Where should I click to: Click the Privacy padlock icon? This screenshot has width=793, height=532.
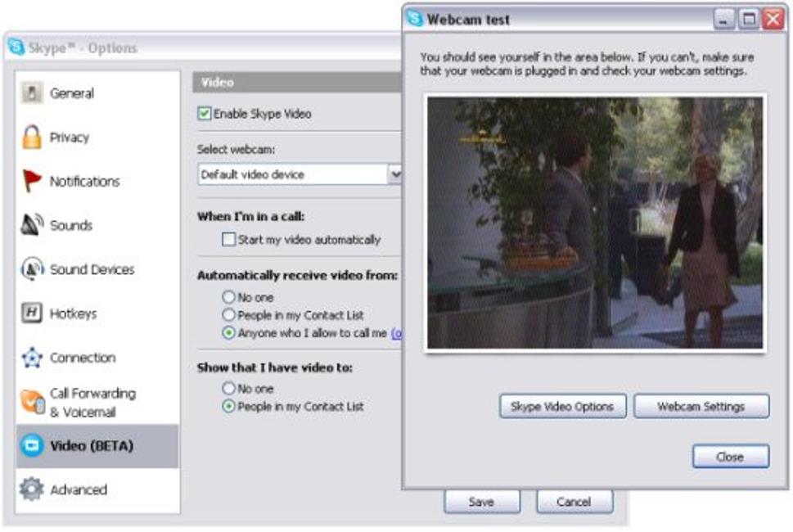point(32,137)
